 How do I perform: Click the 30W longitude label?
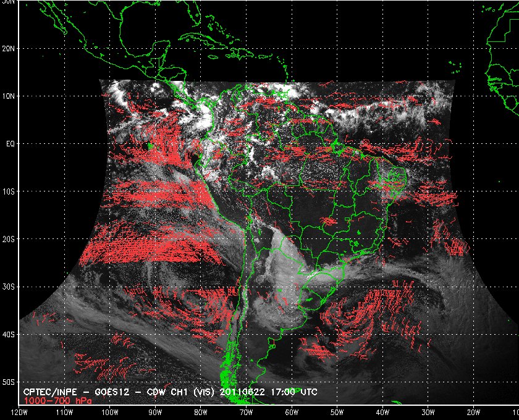428,413
